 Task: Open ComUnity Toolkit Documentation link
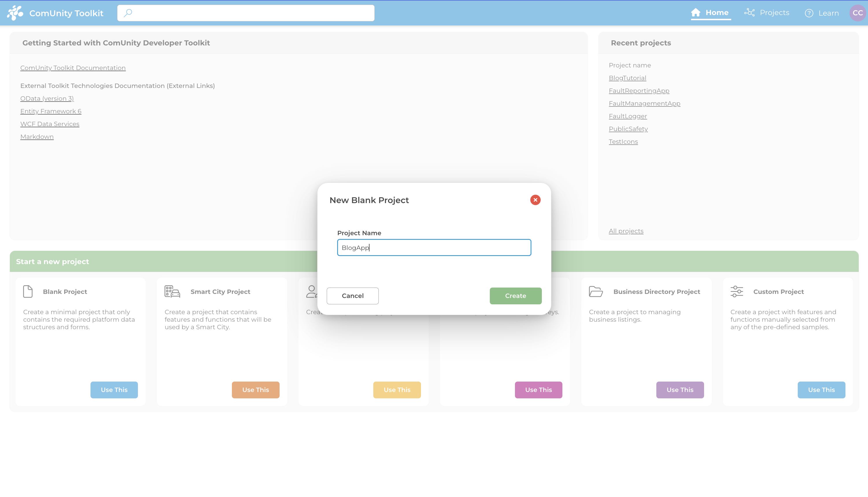pyautogui.click(x=73, y=68)
